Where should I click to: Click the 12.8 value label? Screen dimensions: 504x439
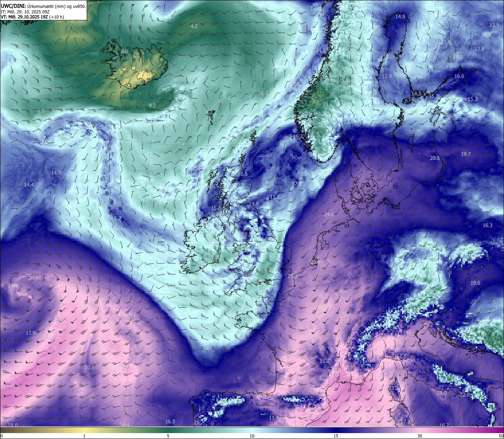pos(401,356)
